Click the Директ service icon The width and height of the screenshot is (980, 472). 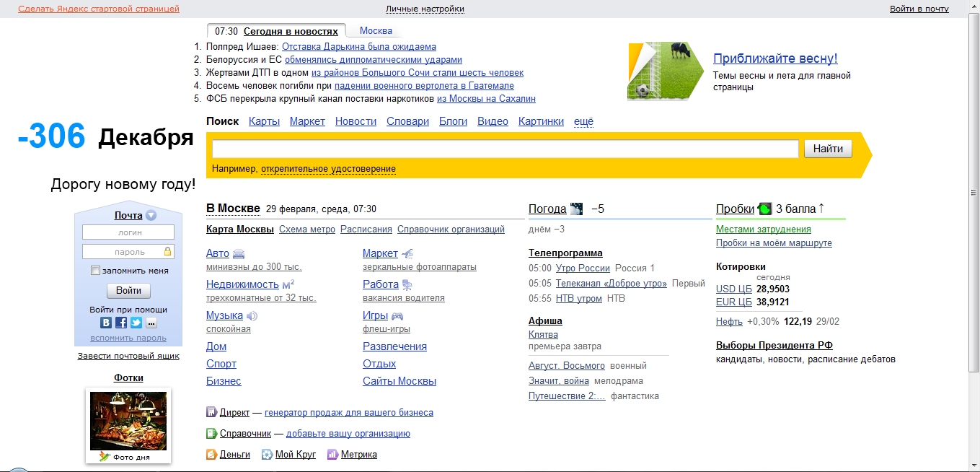[211, 413]
